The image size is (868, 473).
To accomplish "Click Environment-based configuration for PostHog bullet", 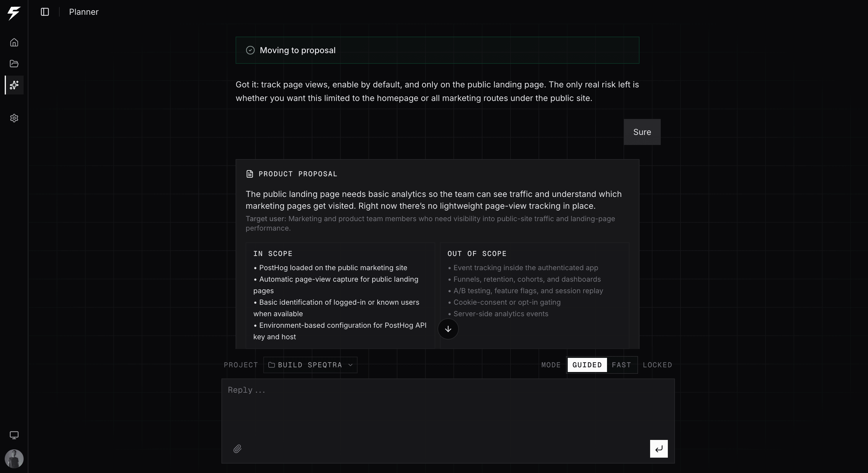I will (x=340, y=331).
